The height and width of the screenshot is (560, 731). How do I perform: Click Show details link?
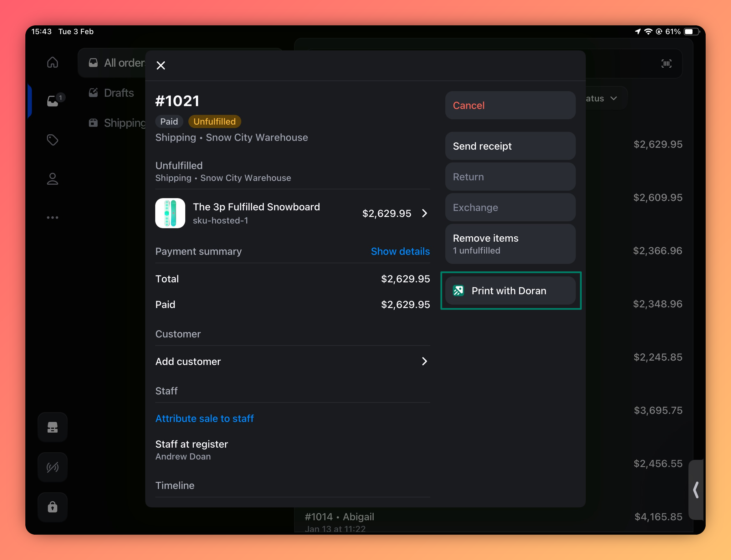click(x=400, y=251)
